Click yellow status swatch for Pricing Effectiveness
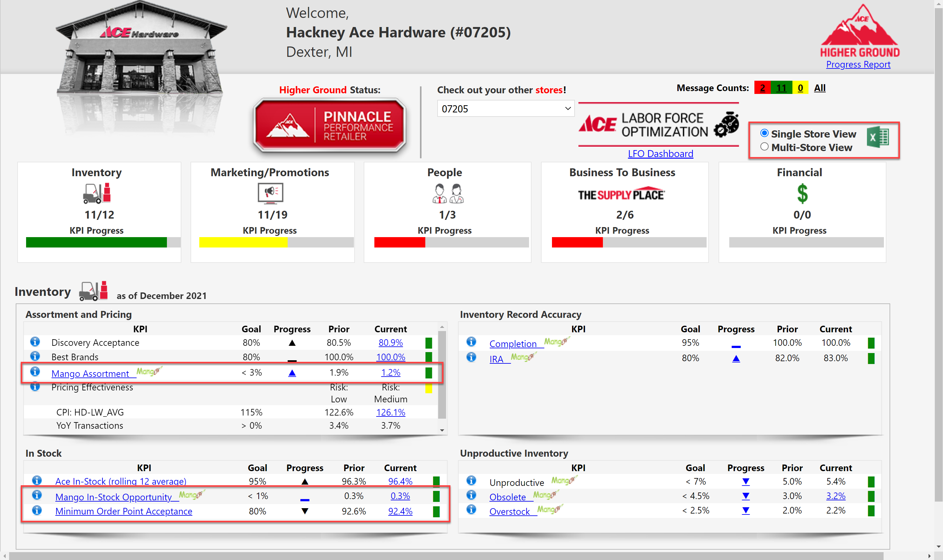 pos(429,388)
